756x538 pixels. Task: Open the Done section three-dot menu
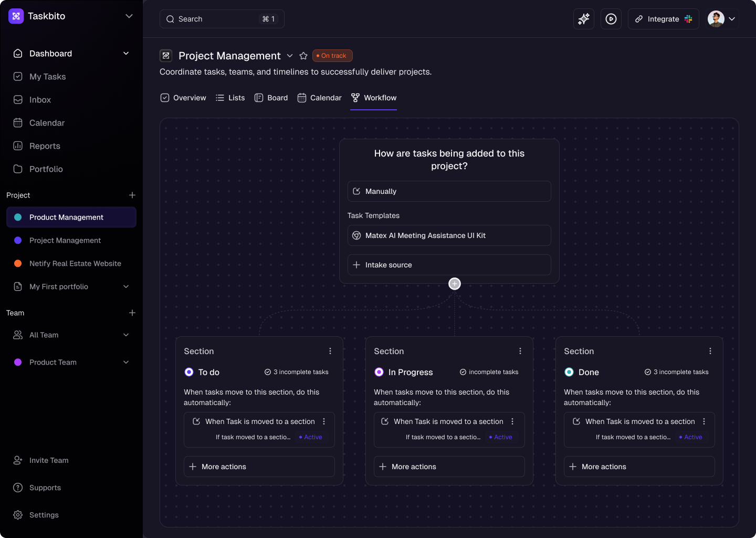pos(710,351)
